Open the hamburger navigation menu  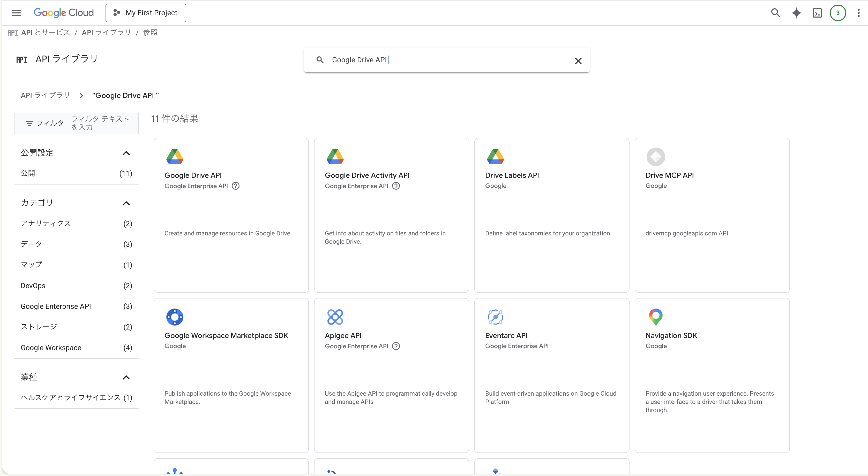(x=16, y=13)
